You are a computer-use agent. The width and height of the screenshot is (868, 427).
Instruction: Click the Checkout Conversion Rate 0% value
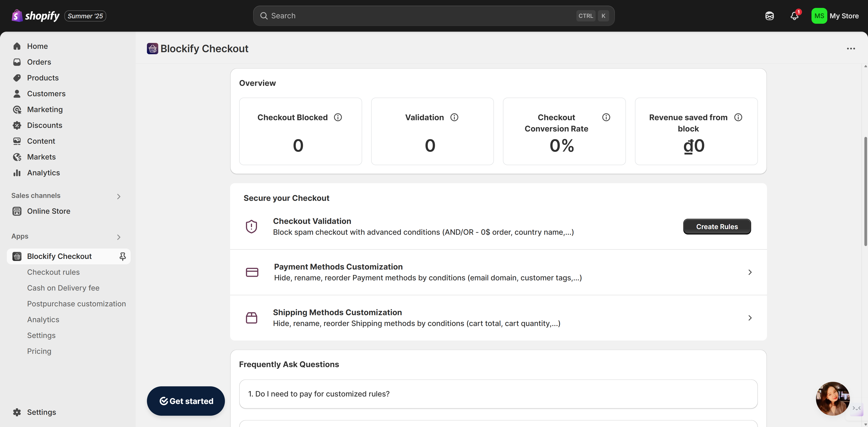562,145
